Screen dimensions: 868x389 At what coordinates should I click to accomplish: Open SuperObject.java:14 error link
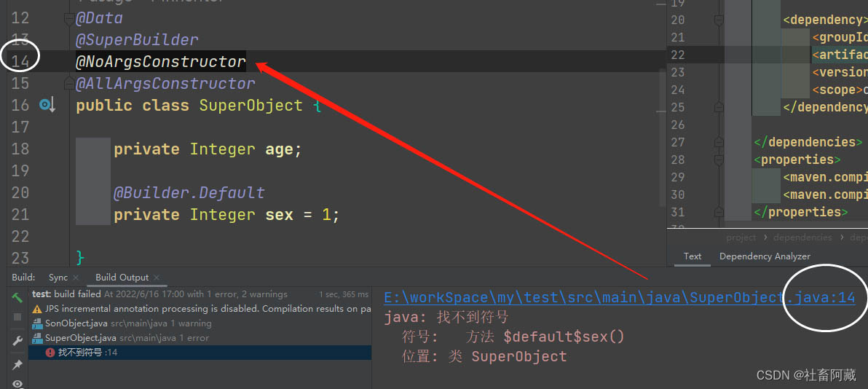click(619, 297)
